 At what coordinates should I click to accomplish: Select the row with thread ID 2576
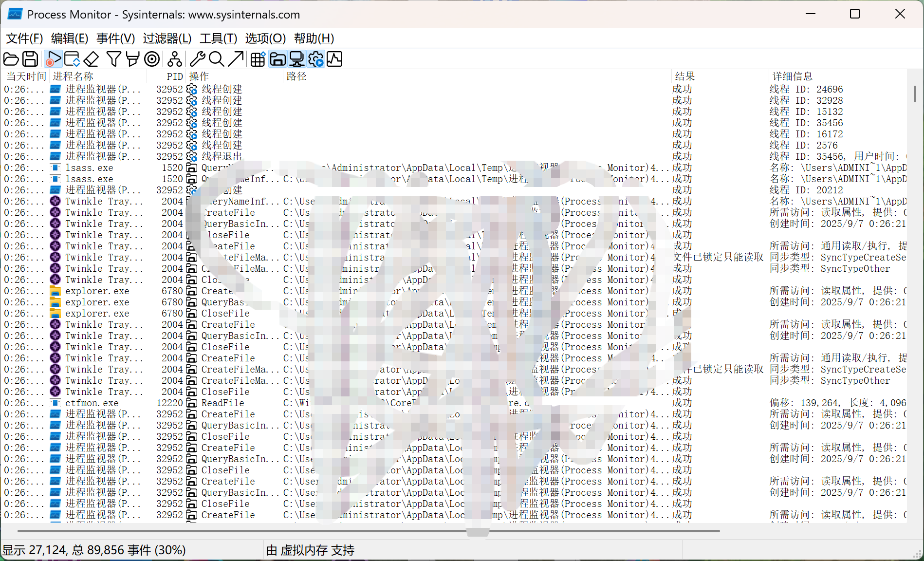tap(455, 145)
